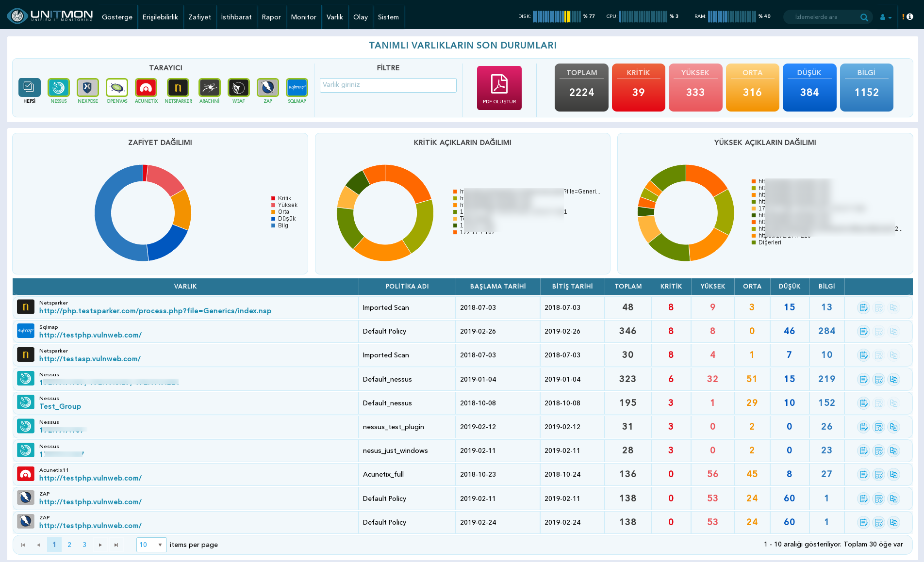Click the PDF Oluştur button

[499, 88]
